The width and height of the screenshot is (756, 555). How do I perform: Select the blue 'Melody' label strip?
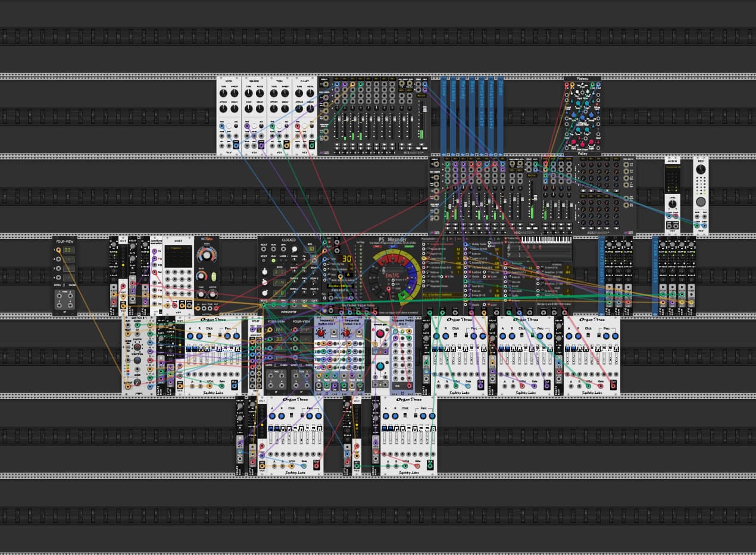point(463,116)
